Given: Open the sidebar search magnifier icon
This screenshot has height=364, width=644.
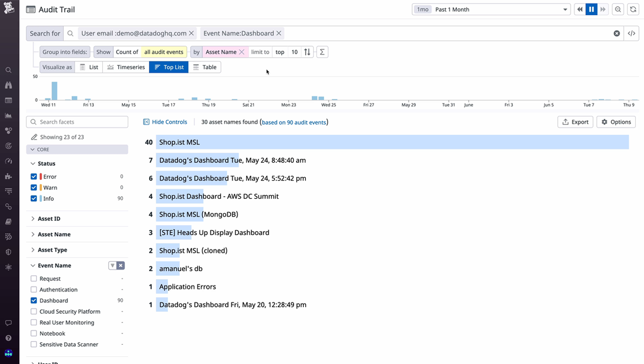Looking at the screenshot, I should 9,70.
